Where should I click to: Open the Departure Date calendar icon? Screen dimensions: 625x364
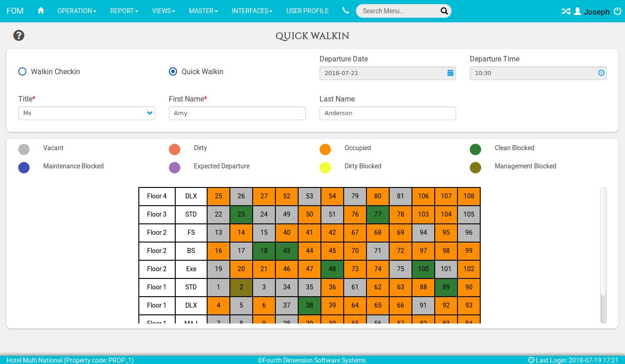click(x=450, y=73)
